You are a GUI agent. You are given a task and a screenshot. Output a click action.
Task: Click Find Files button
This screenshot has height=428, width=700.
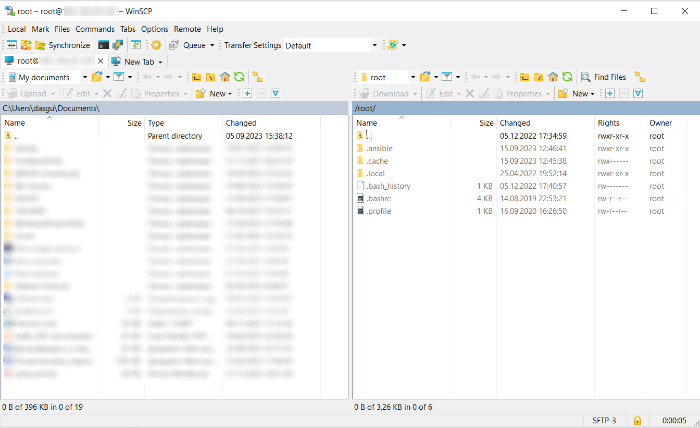(x=603, y=77)
